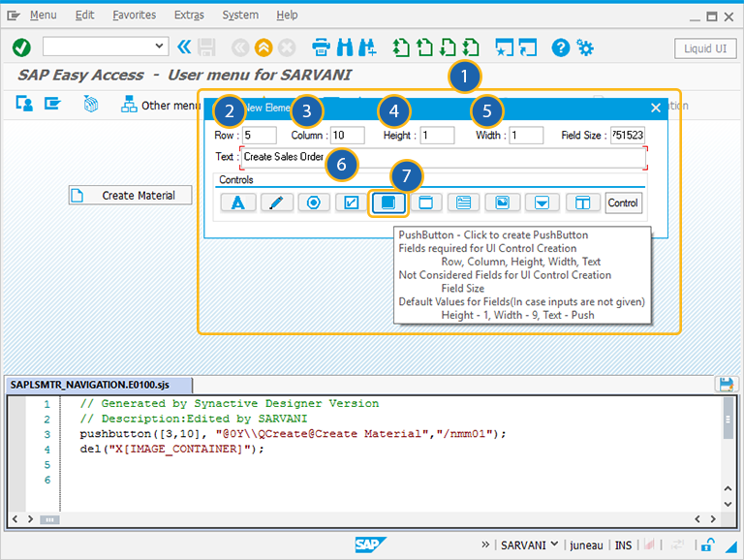The image size is (744, 560).
Task: Select the Group Box control icon
Action: pos(425,202)
